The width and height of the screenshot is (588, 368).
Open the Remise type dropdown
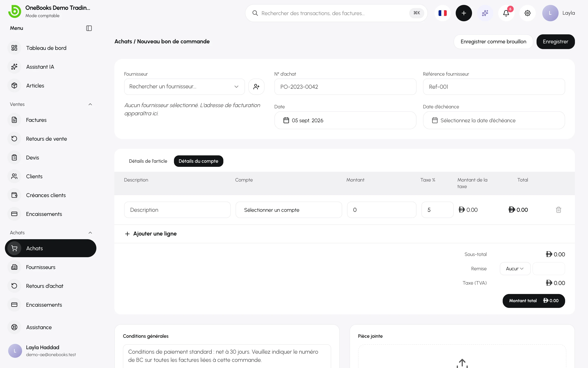click(x=515, y=269)
